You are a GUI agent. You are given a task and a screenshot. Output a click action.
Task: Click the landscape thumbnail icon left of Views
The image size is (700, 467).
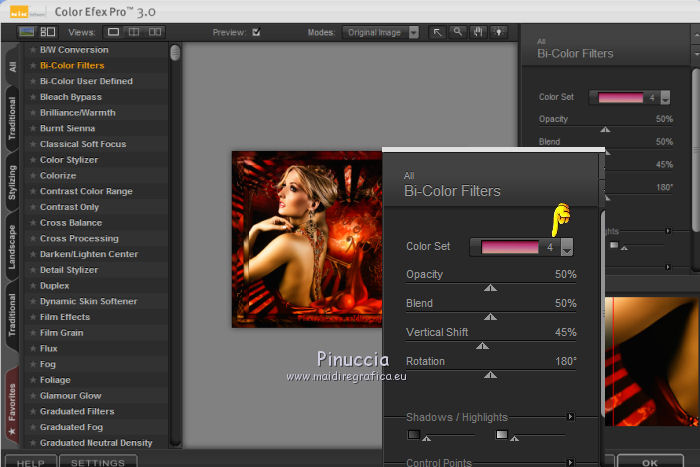tap(27, 32)
